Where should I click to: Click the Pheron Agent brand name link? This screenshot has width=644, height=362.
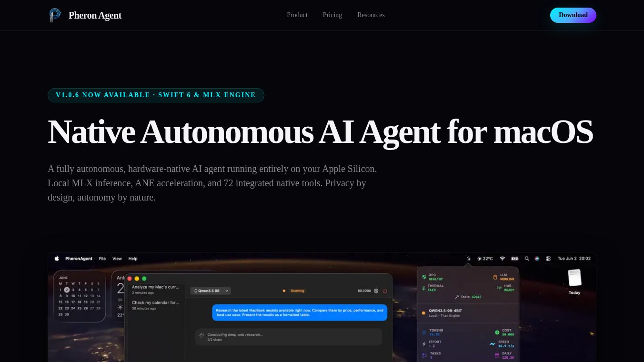tap(95, 15)
